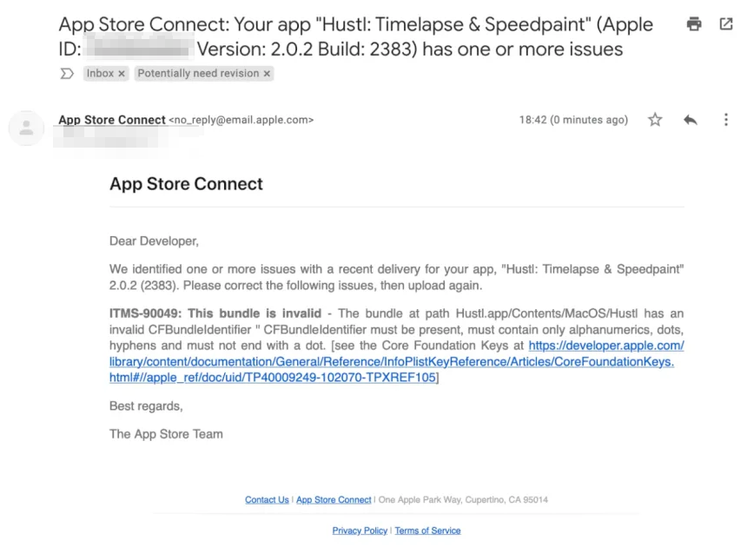This screenshot has height=560, width=747.
Task: Click The App Store Team signature
Action: pos(166,434)
